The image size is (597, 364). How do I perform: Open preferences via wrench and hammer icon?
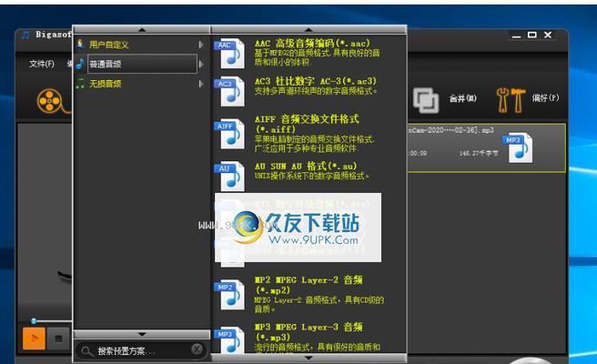pyautogui.click(x=511, y=100)
